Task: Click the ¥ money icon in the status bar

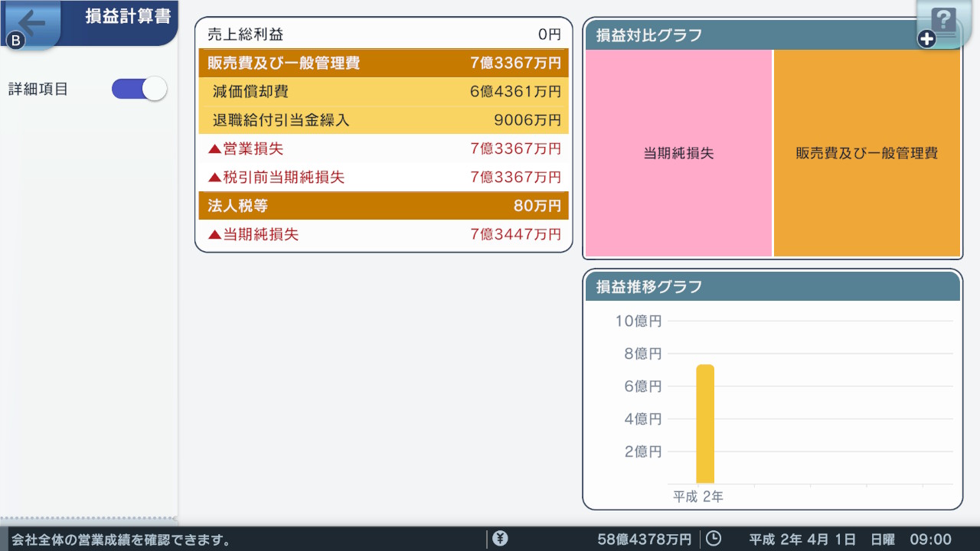Action: click(501, 539)
